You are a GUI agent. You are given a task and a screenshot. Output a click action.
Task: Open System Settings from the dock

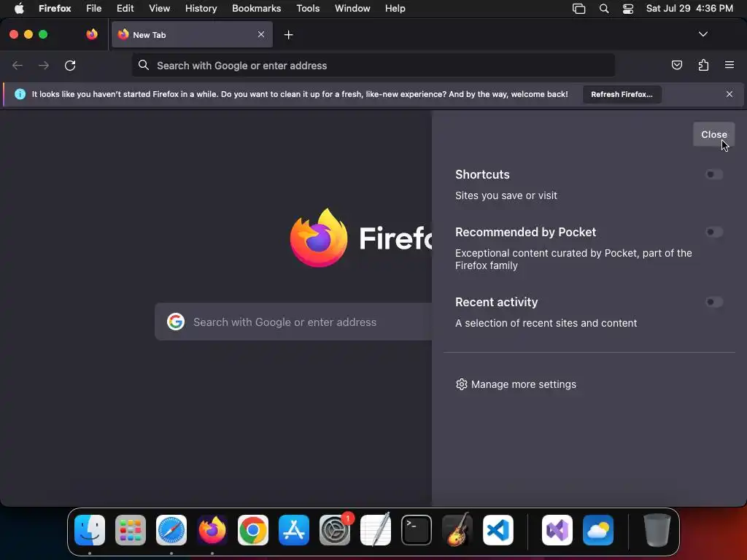(335, 530)
